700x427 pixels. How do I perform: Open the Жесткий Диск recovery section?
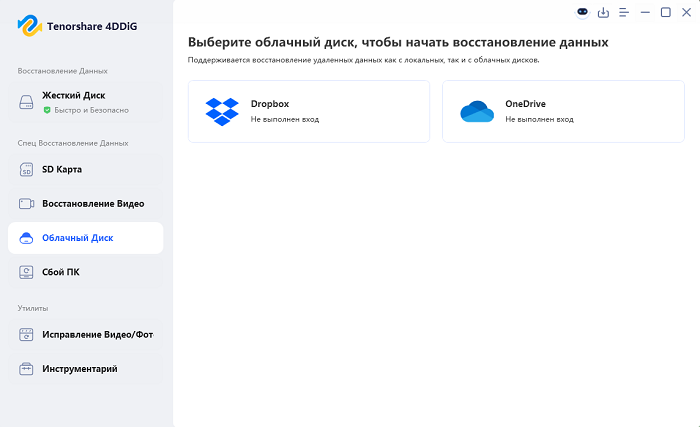pos(85,102)
